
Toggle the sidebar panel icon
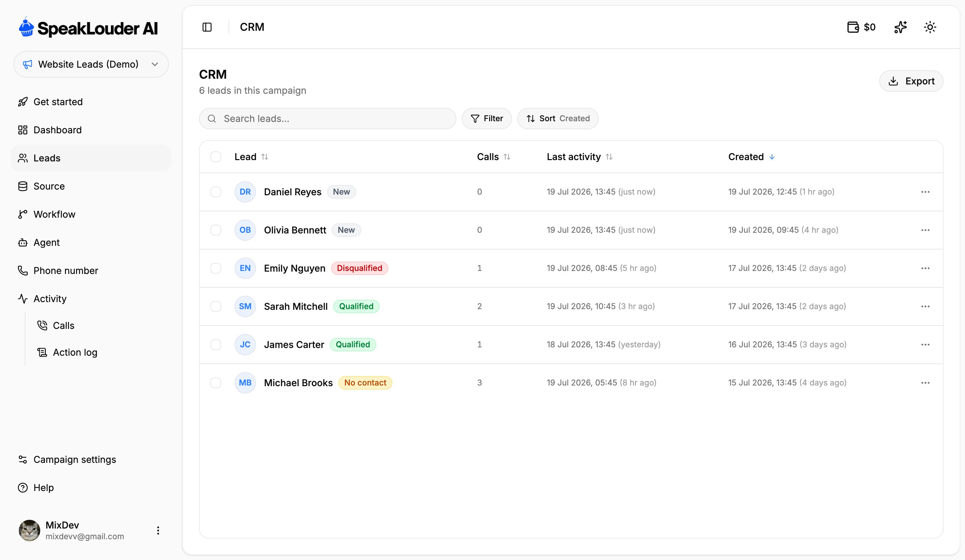point(207,27)
